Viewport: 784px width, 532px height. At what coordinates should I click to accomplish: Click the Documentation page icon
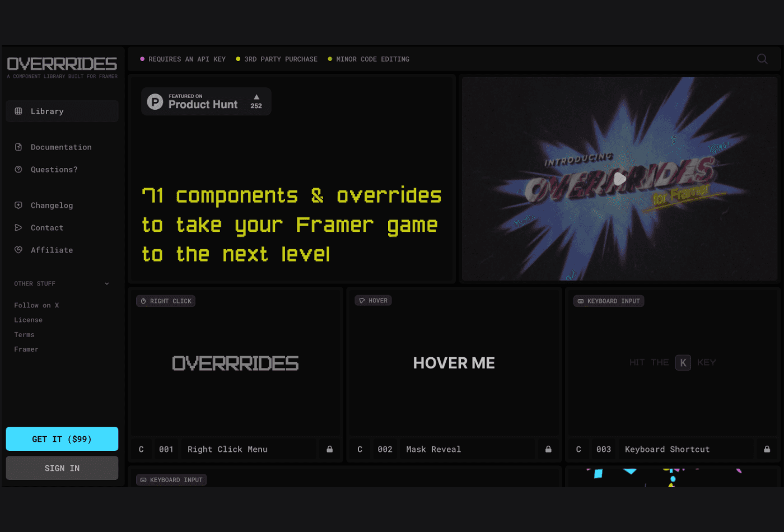pyautogui.click(x=18, y=147)
